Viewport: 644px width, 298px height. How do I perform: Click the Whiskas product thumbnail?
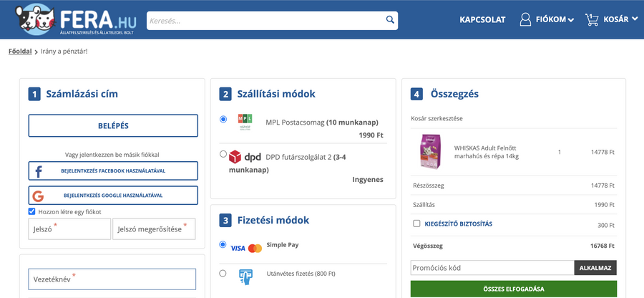tap(429, 152)
